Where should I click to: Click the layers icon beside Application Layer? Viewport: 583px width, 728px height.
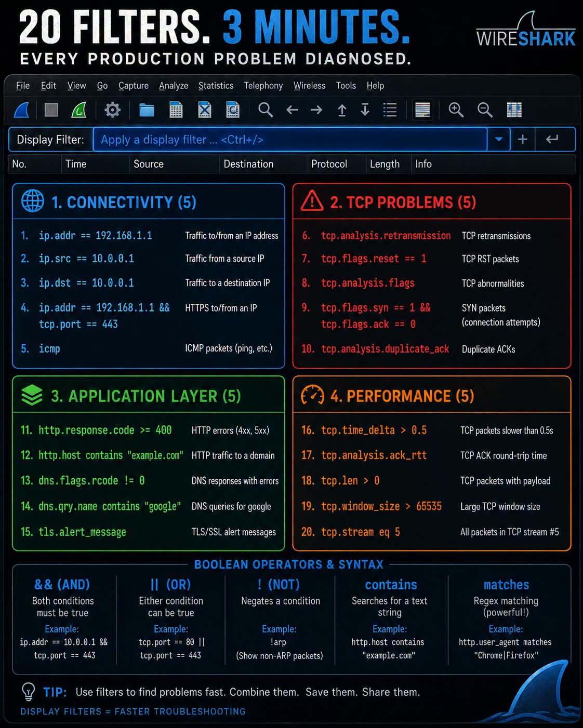point(32,395)
